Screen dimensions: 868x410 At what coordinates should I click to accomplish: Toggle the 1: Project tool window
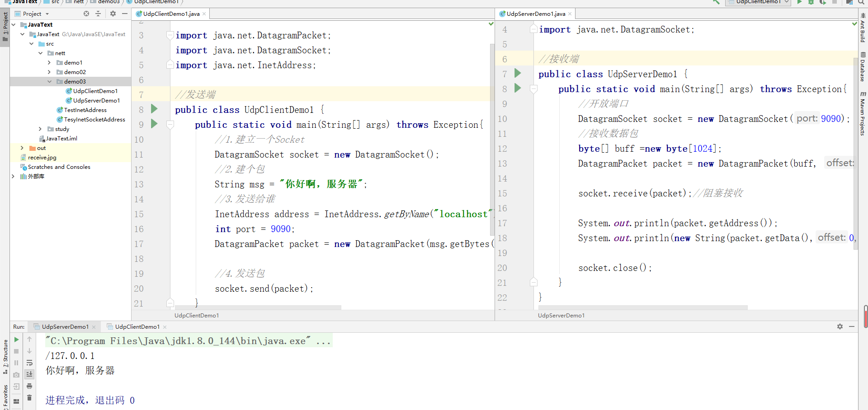pyautogui.click(x=5, y=26)
